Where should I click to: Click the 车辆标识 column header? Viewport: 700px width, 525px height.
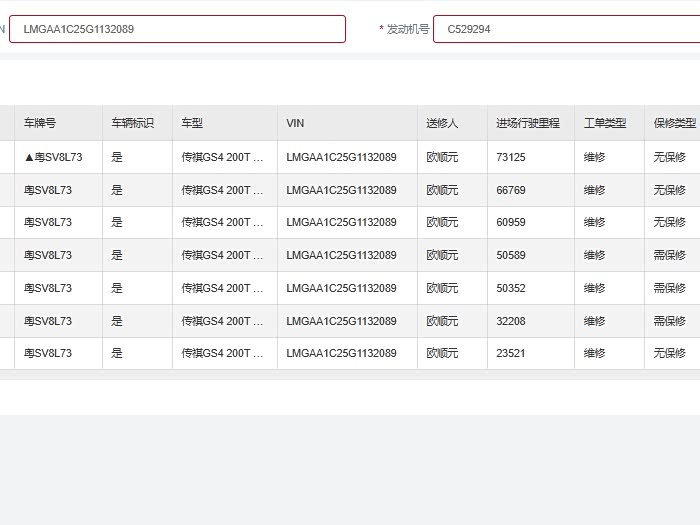[x=132, y=123]
